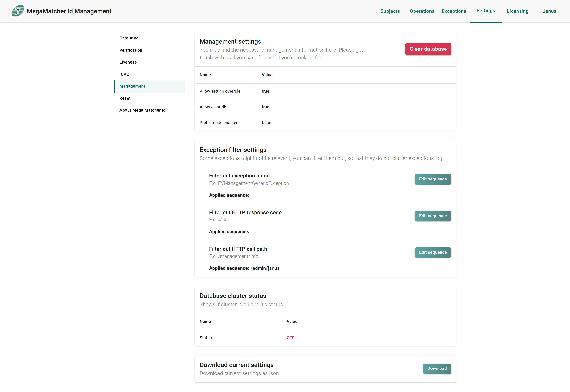This screenshot has width=570, height=392.
Task: Click the Management settings heading
Action: pos(230,42)
